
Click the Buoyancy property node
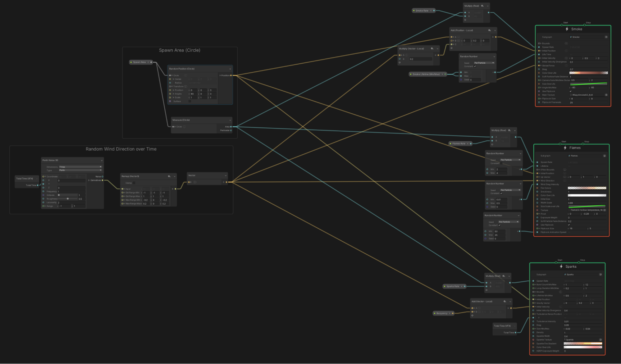pyautogui.click(x=442, y=313)
